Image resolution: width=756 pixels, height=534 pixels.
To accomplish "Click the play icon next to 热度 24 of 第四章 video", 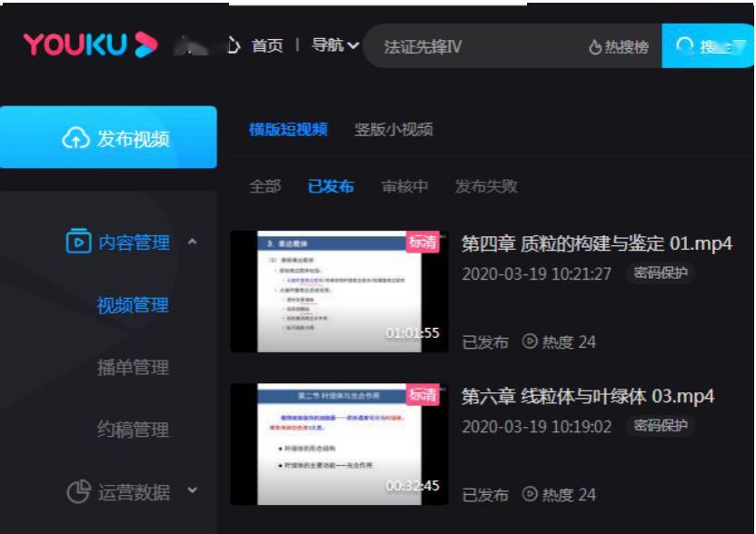I will pos(530,341).
